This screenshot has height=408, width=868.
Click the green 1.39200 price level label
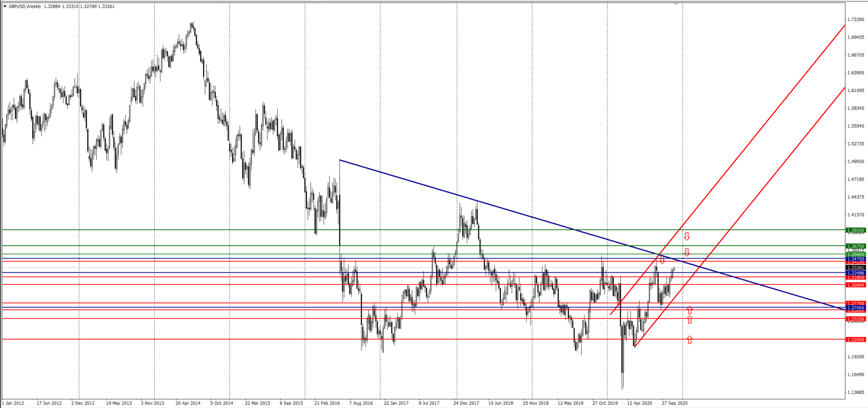click(x=855, y=230)
